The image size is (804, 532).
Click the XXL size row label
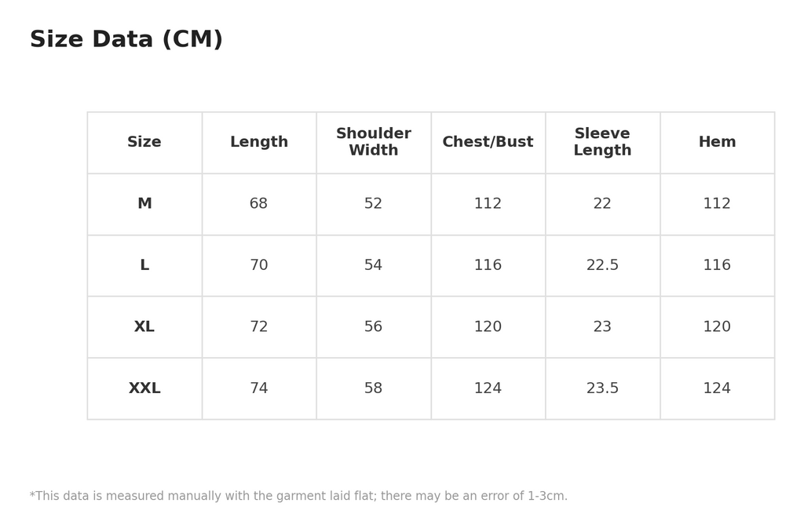pyautogui.click(x=144, y=388)
